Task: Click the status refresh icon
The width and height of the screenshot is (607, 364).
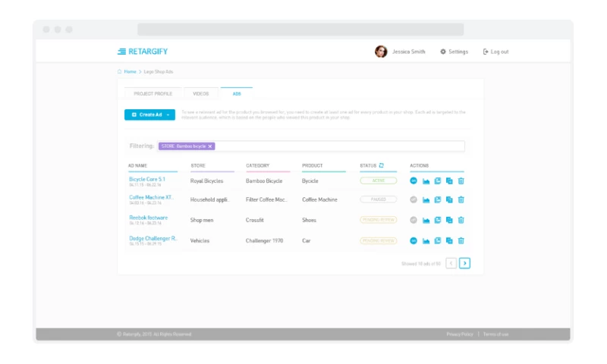Action: click(382, 165)
